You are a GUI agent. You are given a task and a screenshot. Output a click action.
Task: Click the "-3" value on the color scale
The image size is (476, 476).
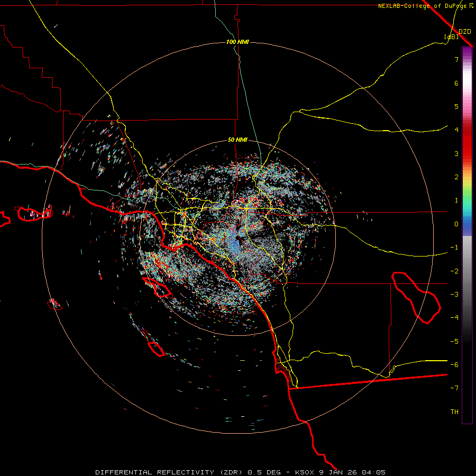pyautogui.click(x=454, y=295)
